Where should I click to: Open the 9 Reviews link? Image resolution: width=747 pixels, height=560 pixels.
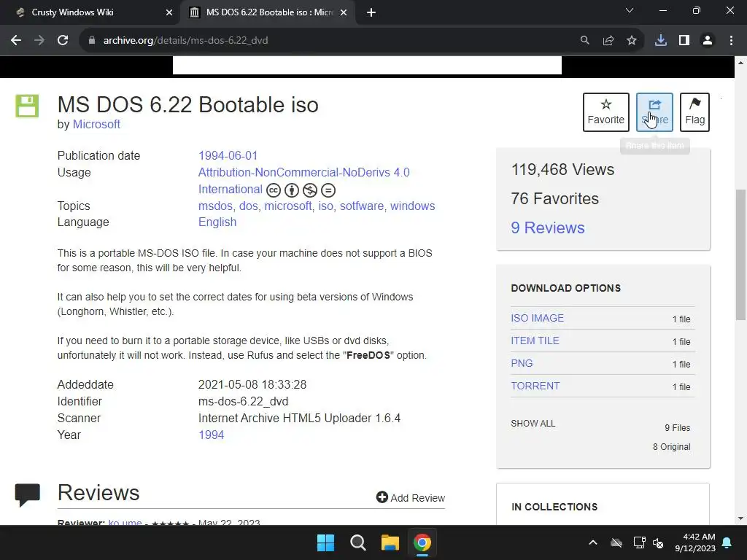[x=547, y=227]
